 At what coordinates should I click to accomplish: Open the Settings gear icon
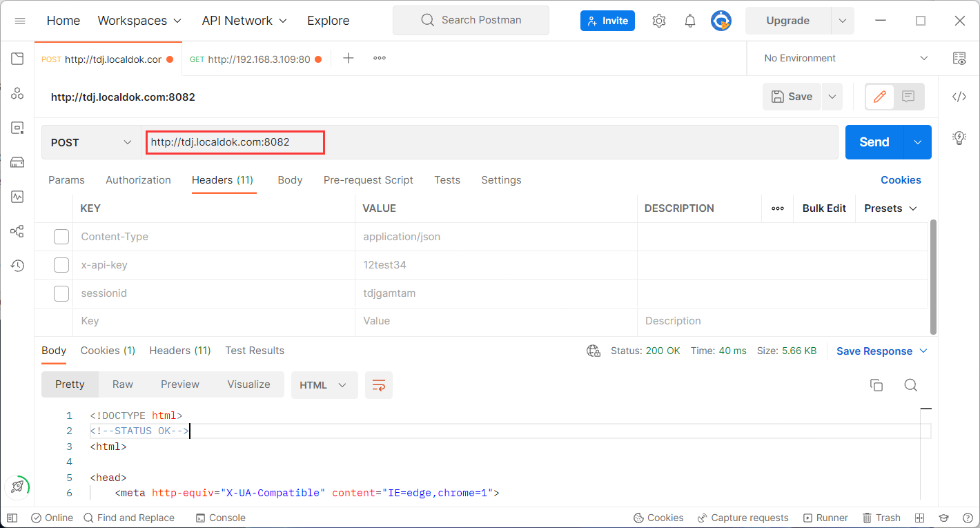pyautogui.click(x=659, y=21)
